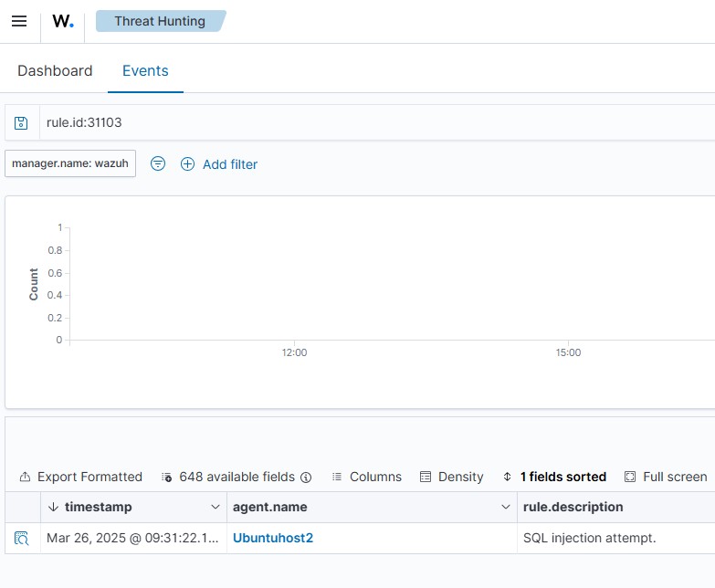This screenshot has height=588, width=715.
Task: Focus the rule.id:31103 query bar
Action: pos(376,122)
